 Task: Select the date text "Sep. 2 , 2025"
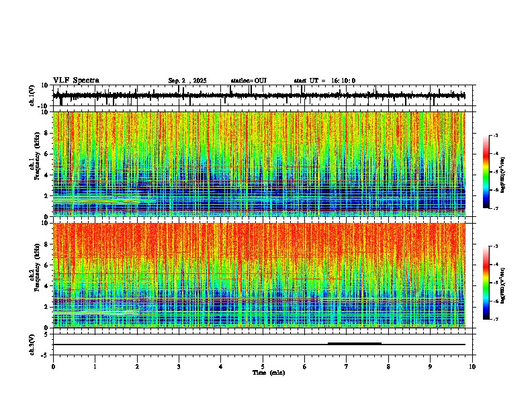187,81
